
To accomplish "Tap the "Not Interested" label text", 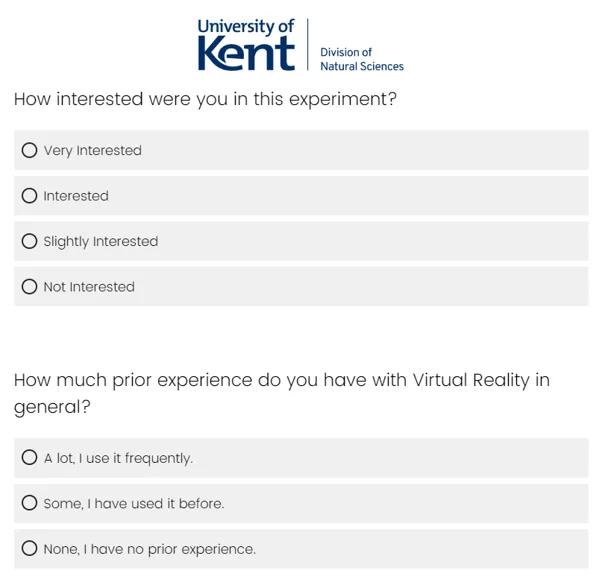I will coord(89,287).
